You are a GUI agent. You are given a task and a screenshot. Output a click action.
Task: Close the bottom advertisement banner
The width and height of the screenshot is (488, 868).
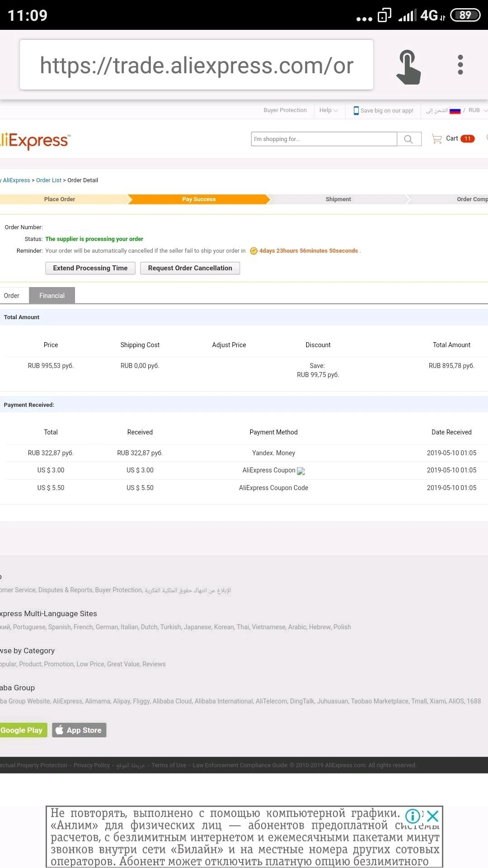coord(432,816)
